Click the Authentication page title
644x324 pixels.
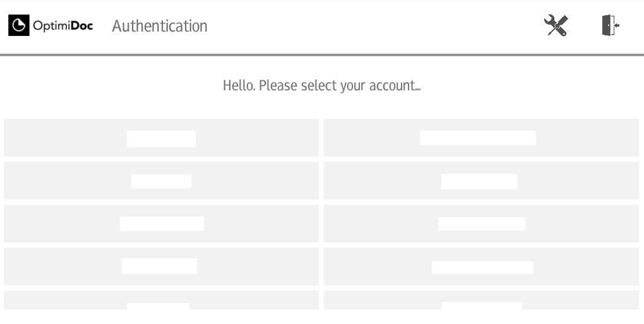click(160, 26)
